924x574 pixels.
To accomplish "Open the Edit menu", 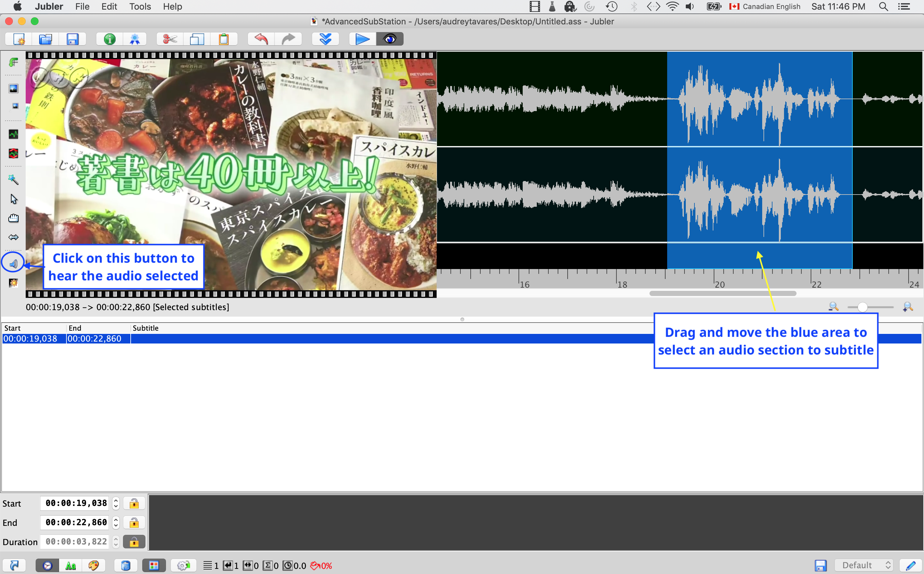I will tap(109, 6).
